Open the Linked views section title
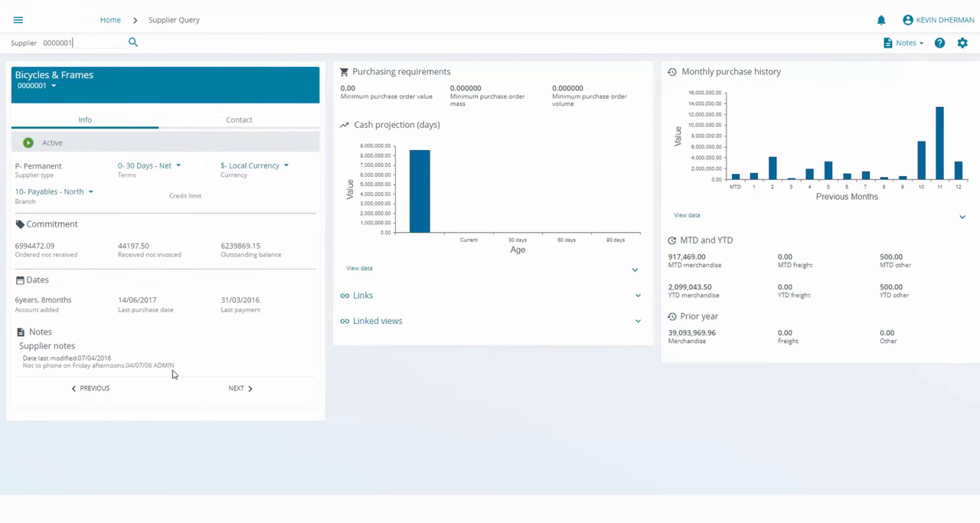The width and height of the screenshot is (980, 523). coord(377,321)
